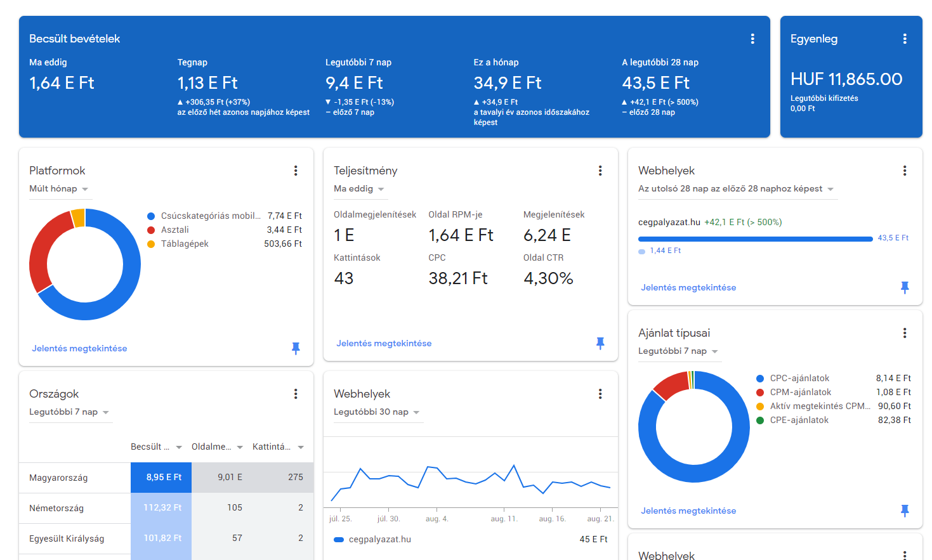
Task: Pin the Teljesítmény card
Action: coord(600,343)
